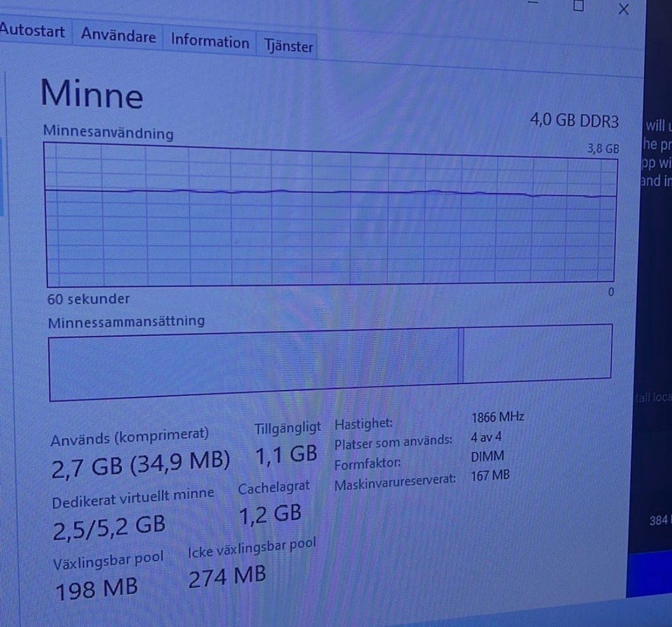Image resolution: width=672 pixels, height=627 pixels.
Task: Click the Tillgängligt label
Action: pyautogui.click(x=288, y=428)
